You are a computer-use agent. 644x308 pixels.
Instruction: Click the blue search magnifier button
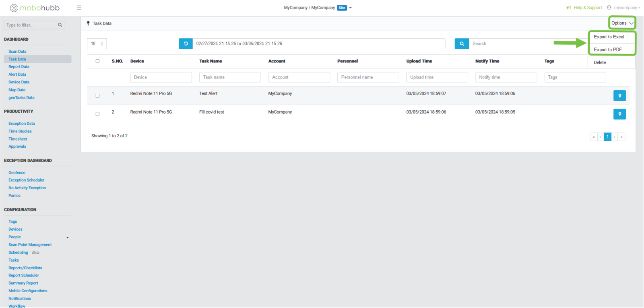pyautogui.click(x=462, y=43)
